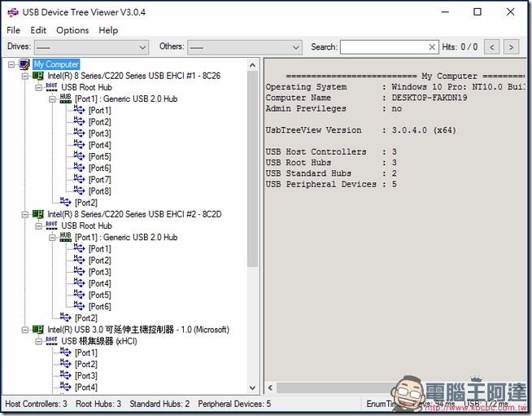Click the EHCI #1 - 8C26 controller card icon
This screenshot has width=532, height=416.
tap(38, 76)
